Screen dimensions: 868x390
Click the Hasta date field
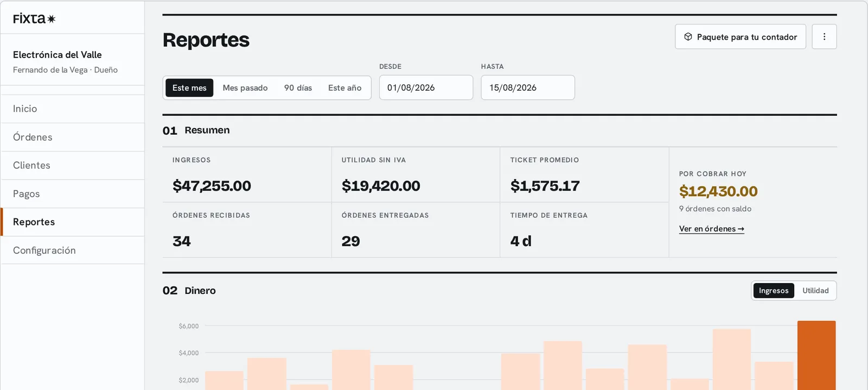tap(528, 87)
